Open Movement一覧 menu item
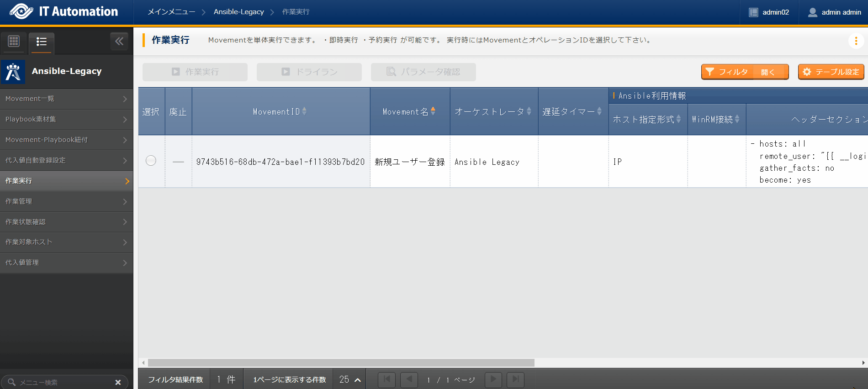Image resolution: width=868 pixels, height=389 pixels. pos(66,99)
